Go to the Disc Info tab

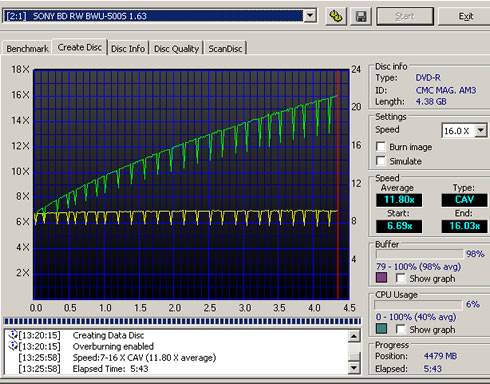click(x=128, y=49)
